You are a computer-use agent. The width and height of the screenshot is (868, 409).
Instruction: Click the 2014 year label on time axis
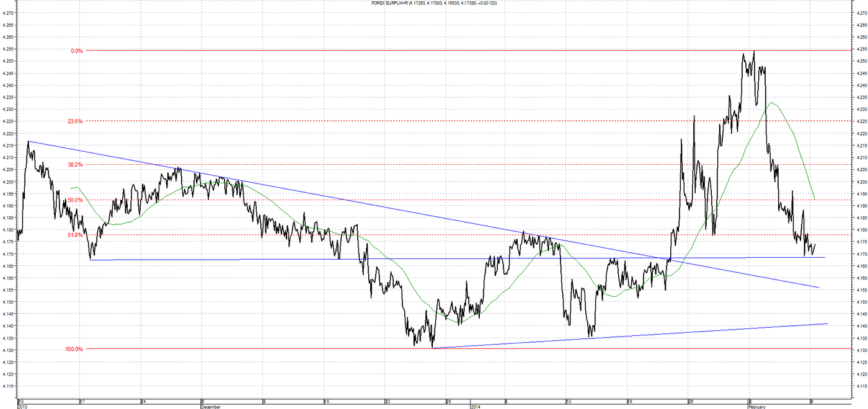point(476,407)
